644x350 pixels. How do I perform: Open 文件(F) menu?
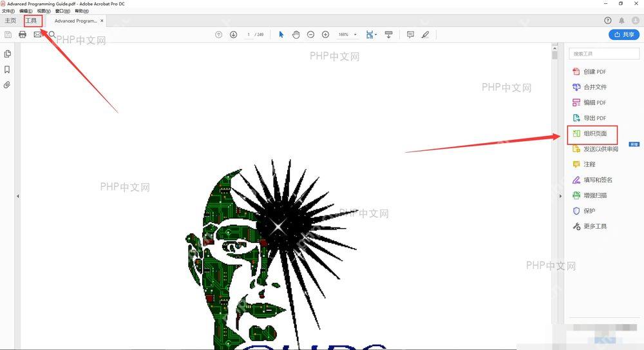click(x=8, y=11)
